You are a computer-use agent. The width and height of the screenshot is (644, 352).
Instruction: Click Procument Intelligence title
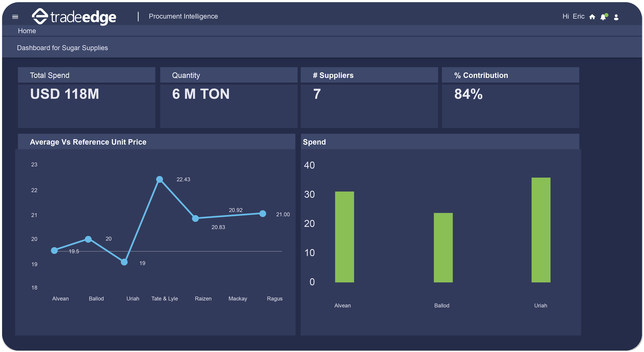coord(183,16)
